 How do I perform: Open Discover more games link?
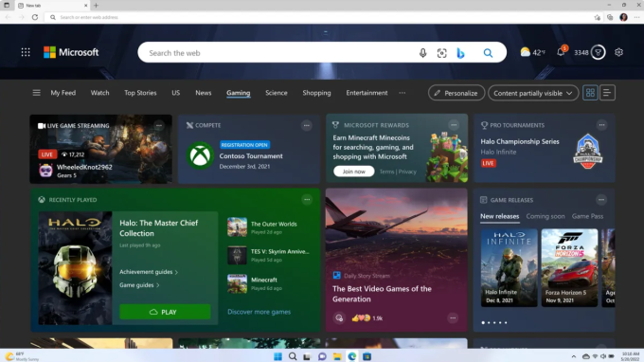point(259,312)
